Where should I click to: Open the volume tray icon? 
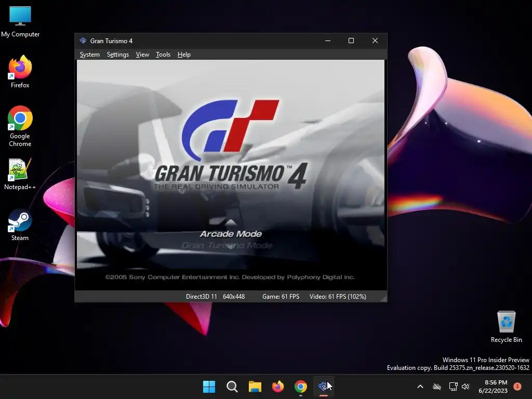(x=465, y=387)
